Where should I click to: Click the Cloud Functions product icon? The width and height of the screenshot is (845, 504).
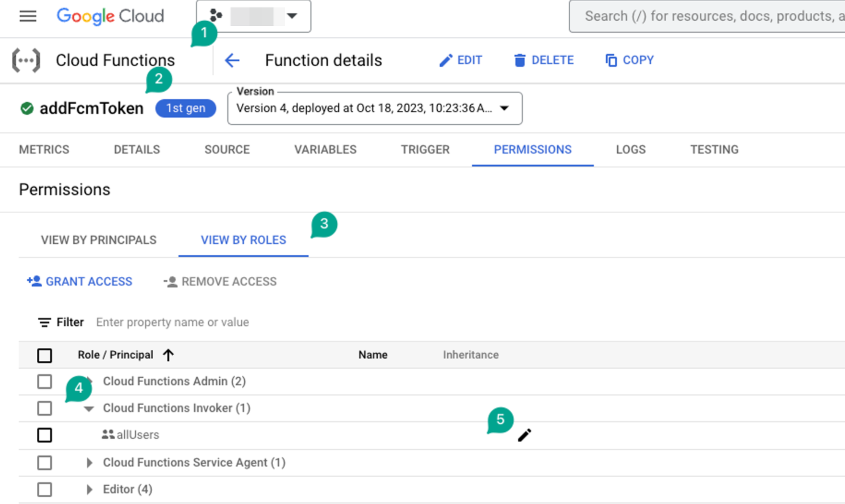coord(26,60)
